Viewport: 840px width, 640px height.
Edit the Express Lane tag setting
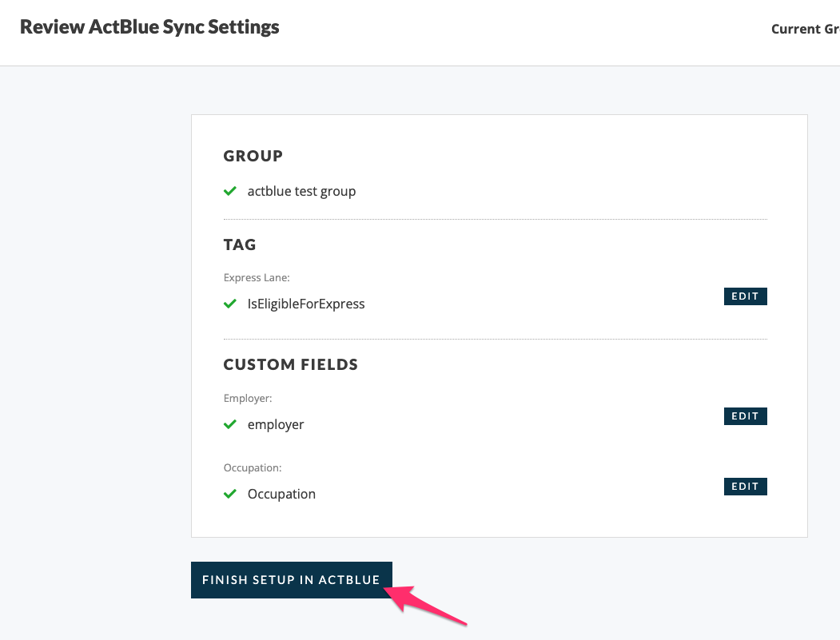pyautogui.click(x=745, y=296)
